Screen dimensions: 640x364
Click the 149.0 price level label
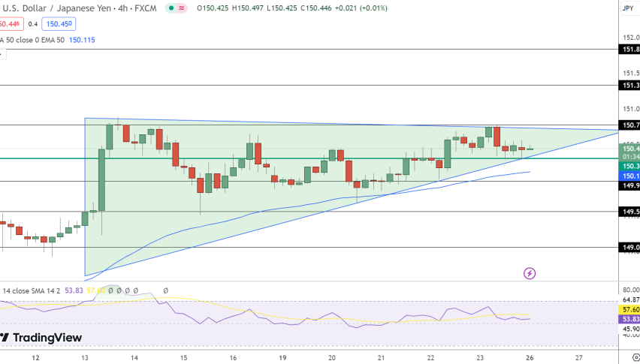click(629, 248)
